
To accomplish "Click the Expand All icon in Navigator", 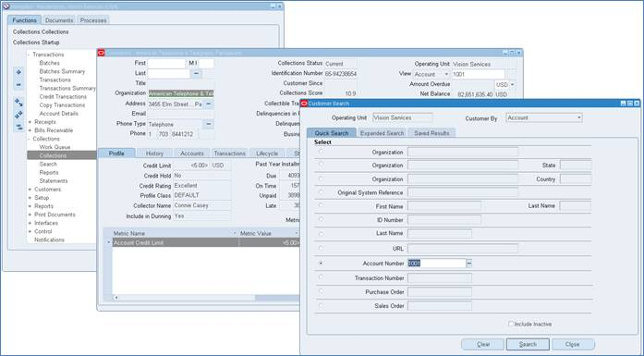I will click(x=18, y=115).
